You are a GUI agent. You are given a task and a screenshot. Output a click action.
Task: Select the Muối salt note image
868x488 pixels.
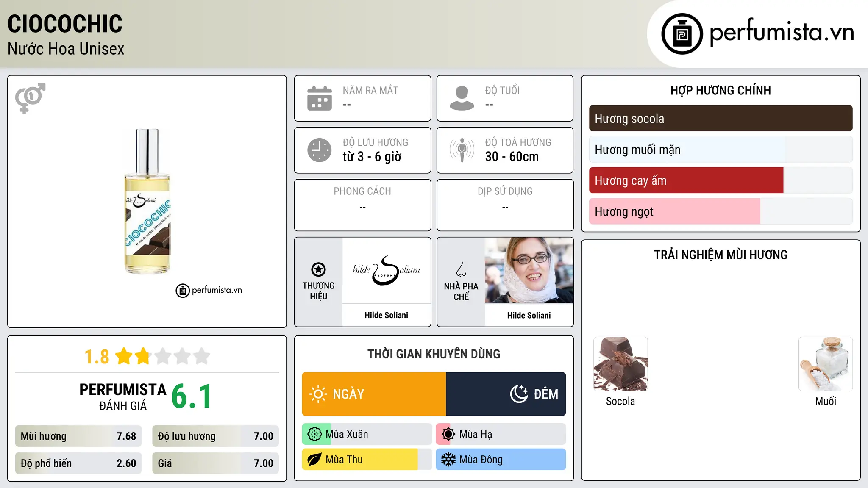(826, 364)
